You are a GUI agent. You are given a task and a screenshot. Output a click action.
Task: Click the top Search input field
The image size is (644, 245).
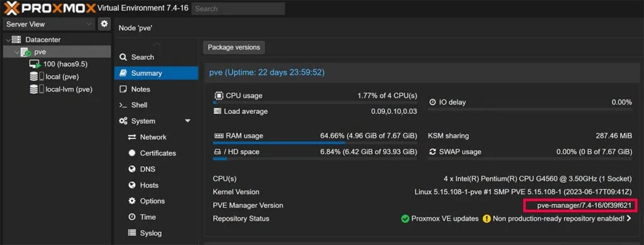point(238,9)
